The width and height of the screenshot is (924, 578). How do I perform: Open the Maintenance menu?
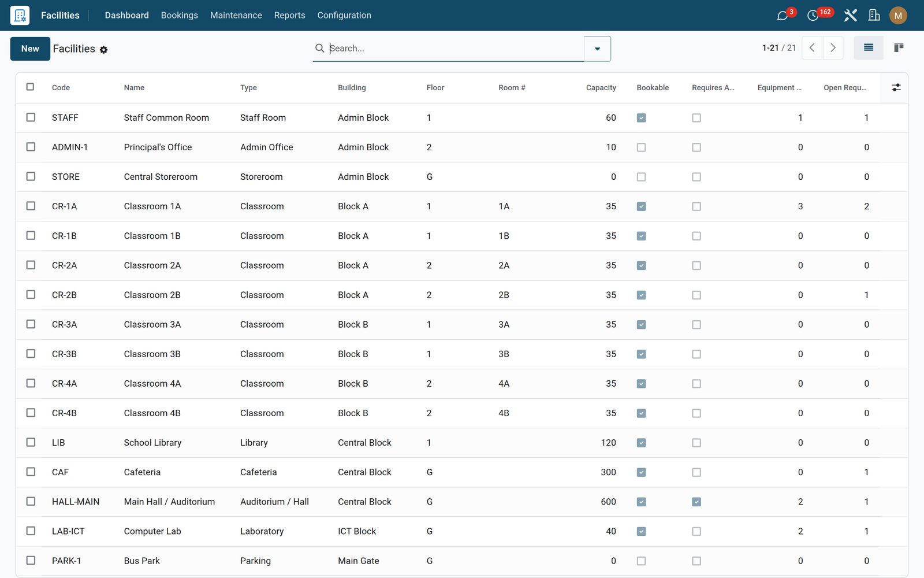236,15
